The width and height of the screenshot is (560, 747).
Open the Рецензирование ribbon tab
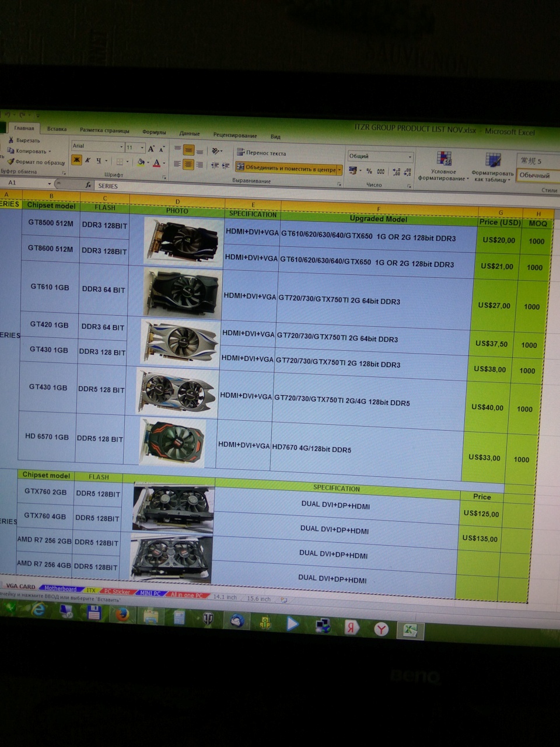pyautogui.click(x=235, y=135)
